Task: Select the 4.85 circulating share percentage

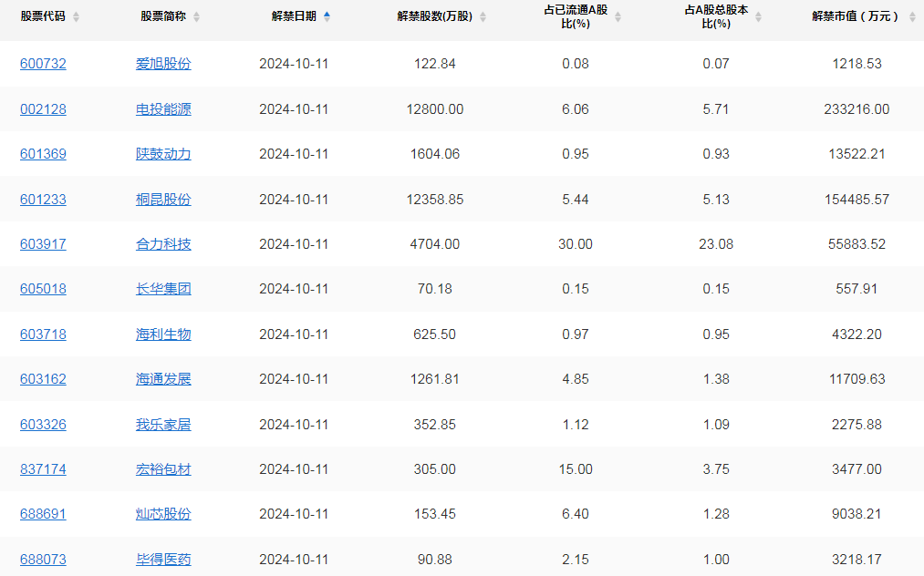Action: pyautogui.click(x=576, y=379)
